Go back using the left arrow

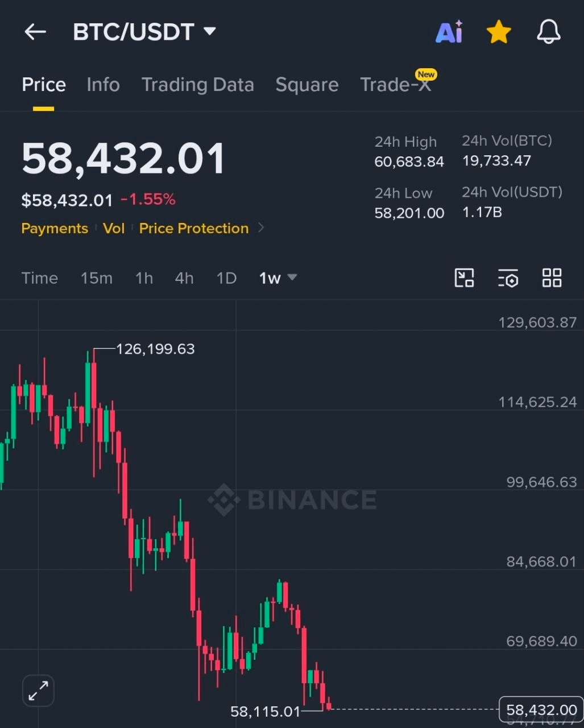35,32
